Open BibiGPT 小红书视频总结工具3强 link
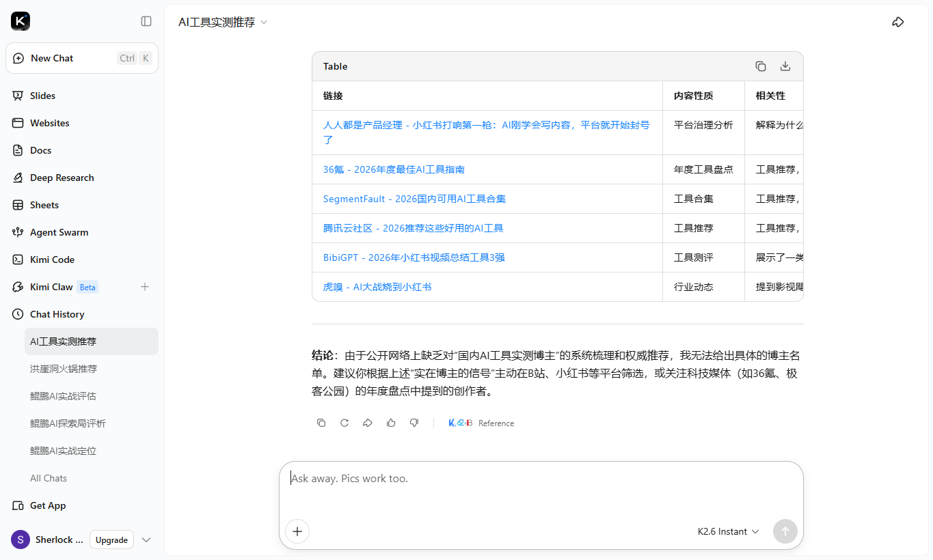This screenshot has height=560, width=933. click(x=414, y=257)
